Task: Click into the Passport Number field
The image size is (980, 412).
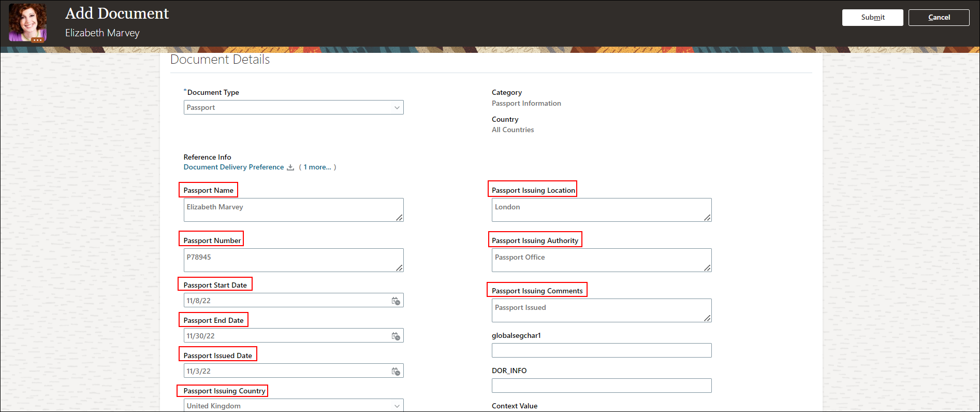Action: (290, 260)
